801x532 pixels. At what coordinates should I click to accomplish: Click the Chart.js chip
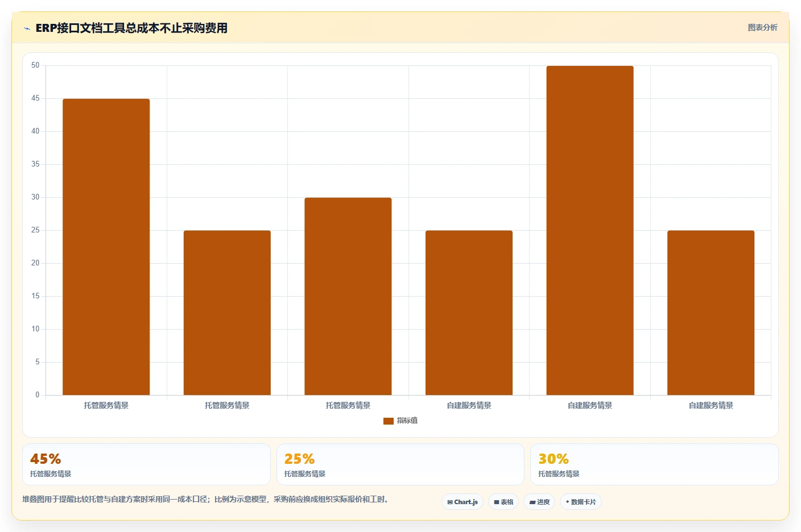463,502
